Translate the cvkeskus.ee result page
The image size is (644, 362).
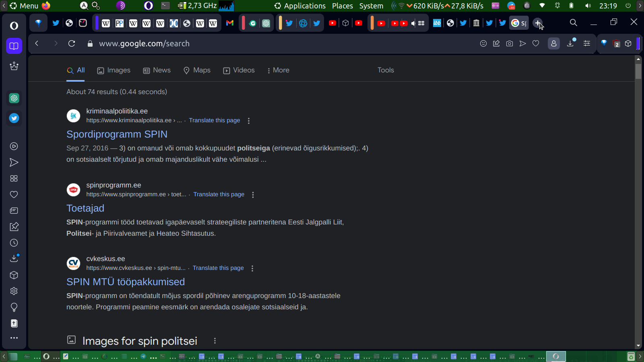point(218,268)
